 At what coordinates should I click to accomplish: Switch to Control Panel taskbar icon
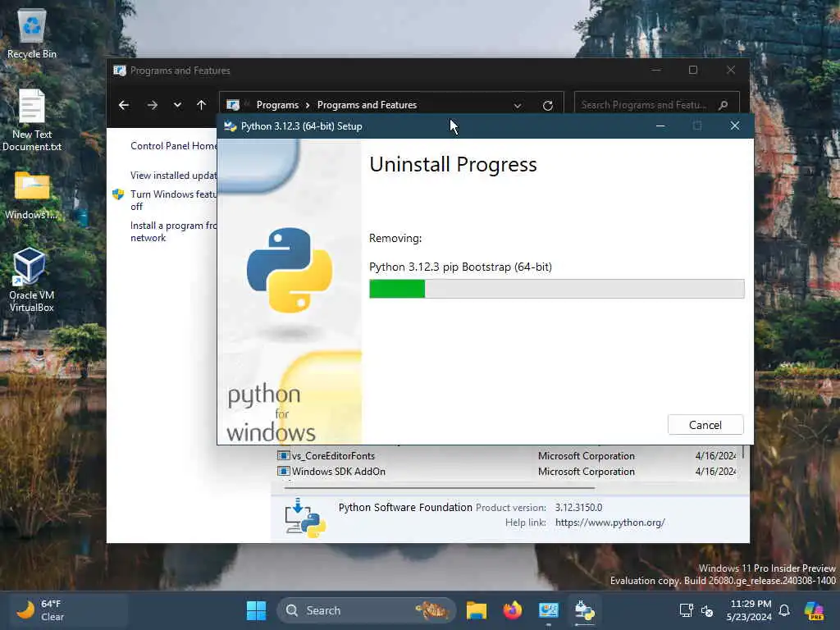[549, 610]
